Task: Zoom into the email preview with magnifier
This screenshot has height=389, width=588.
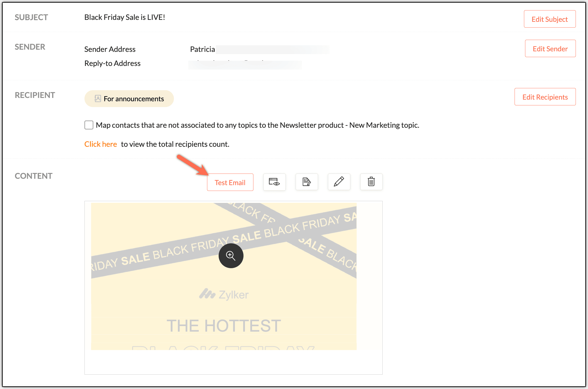Action: 231,255
